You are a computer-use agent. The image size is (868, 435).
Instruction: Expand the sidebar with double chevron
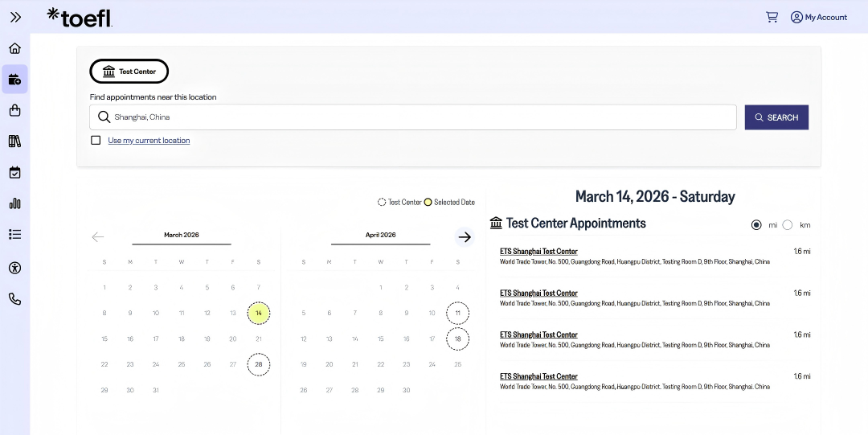15,17
